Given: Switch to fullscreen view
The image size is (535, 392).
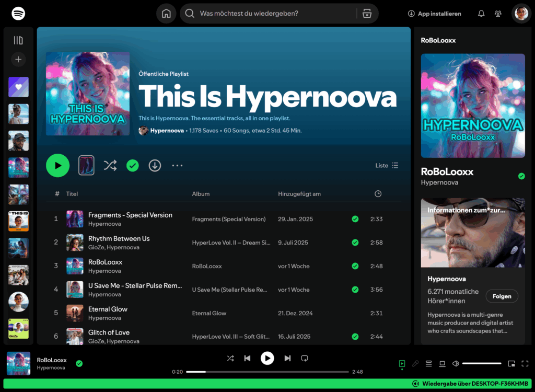Looking at the screenshot, I should pyautogui.click(x=525, y=364).
